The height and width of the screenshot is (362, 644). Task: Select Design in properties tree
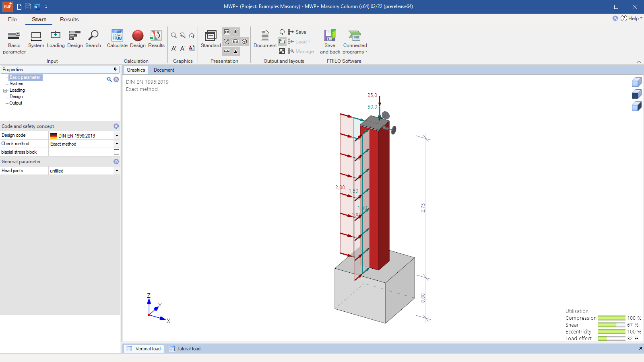coord(16,97)
